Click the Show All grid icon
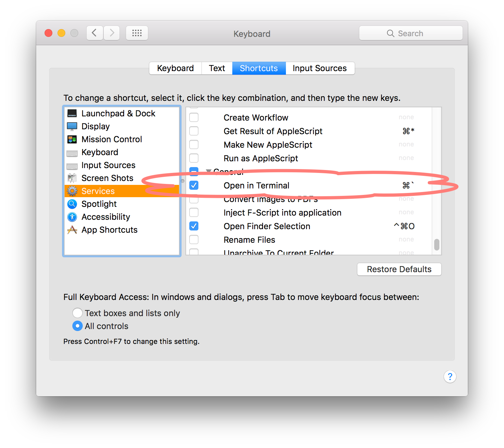Viewport: 504px width, 448px height. click(x=137, y=33)
